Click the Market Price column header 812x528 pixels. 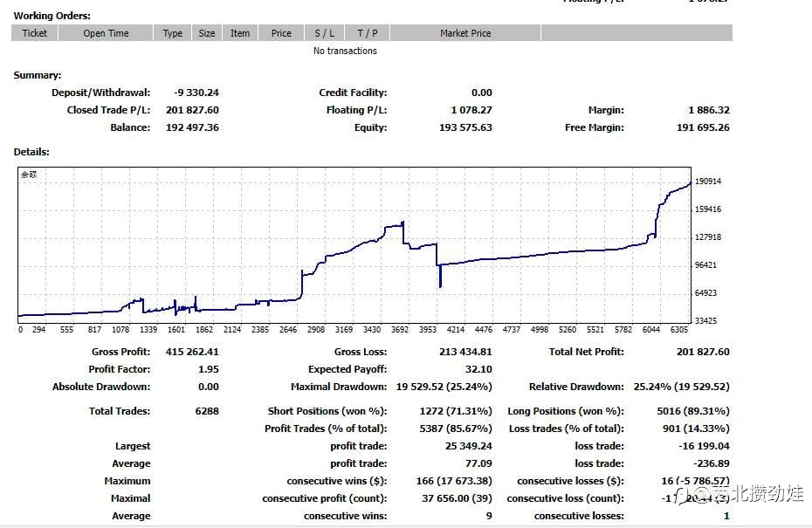click(465, 33)
